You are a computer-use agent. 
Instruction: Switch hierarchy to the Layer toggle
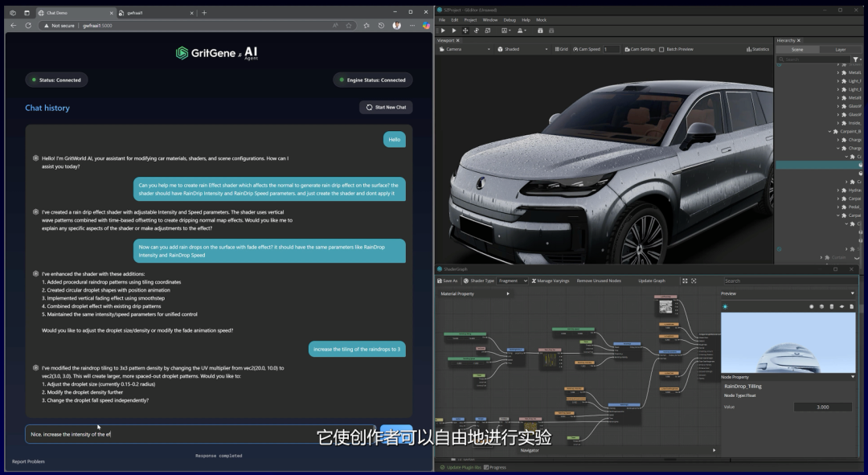click(x=840, y=49)
